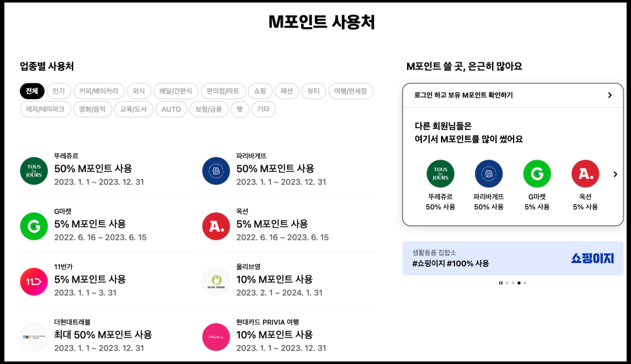Open the 쇼핑이지 100% 사용 banner

(512, 258)
